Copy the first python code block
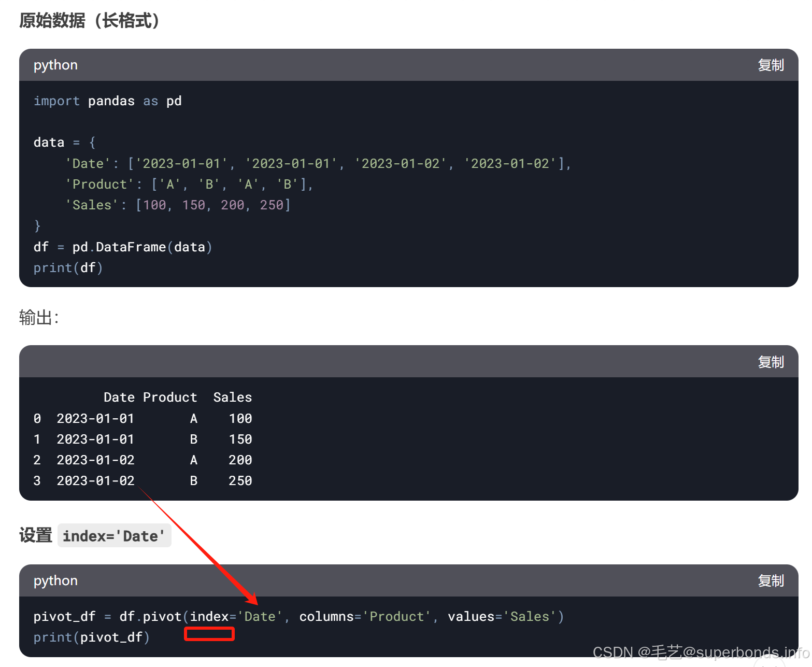The image size is (812, 667). (x=771, y=65)
